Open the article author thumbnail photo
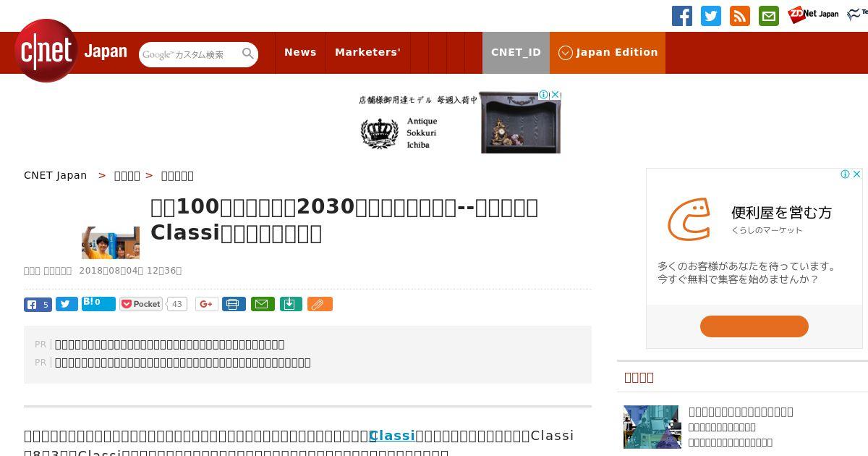Viewport: 868px width, 456px height. [111, 242]
